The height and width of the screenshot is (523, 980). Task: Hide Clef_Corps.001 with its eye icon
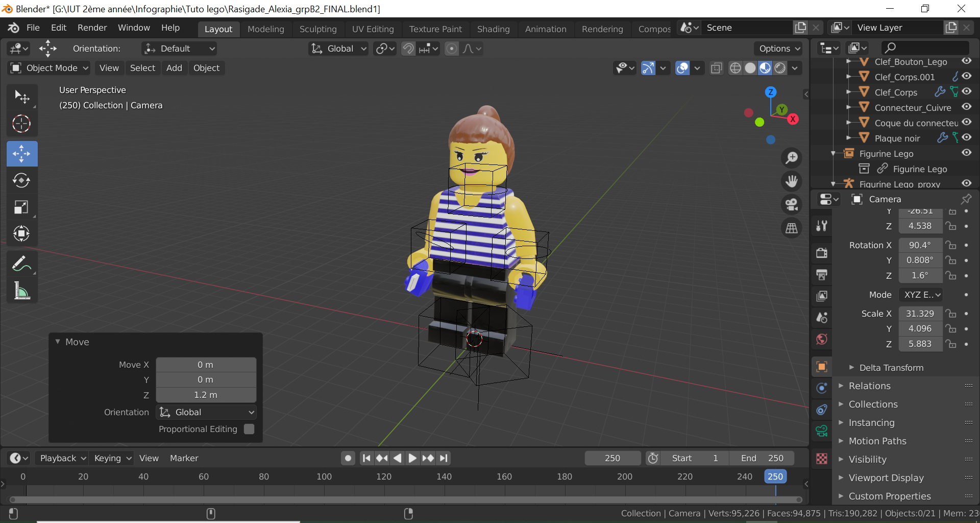coord(967,76)
